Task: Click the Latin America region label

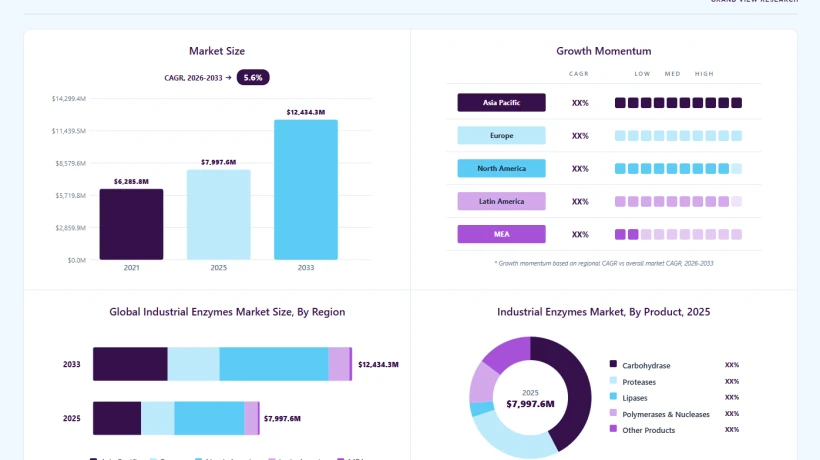Action: 502,201
